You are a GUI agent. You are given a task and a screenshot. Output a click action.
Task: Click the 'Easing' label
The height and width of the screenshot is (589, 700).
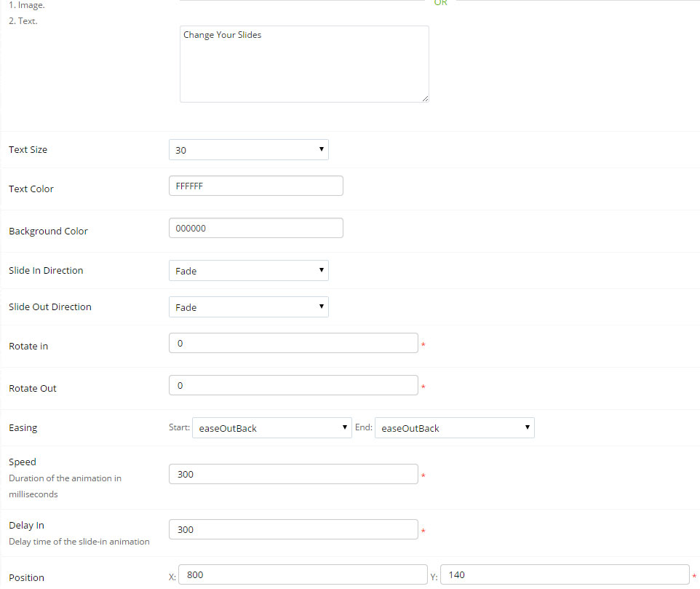(x=23, y=428)
